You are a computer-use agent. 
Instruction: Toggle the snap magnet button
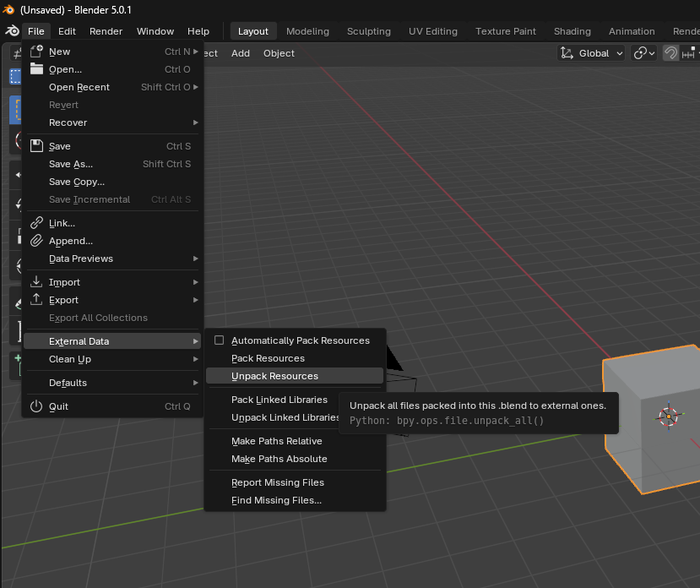click(x=670, y=53)
